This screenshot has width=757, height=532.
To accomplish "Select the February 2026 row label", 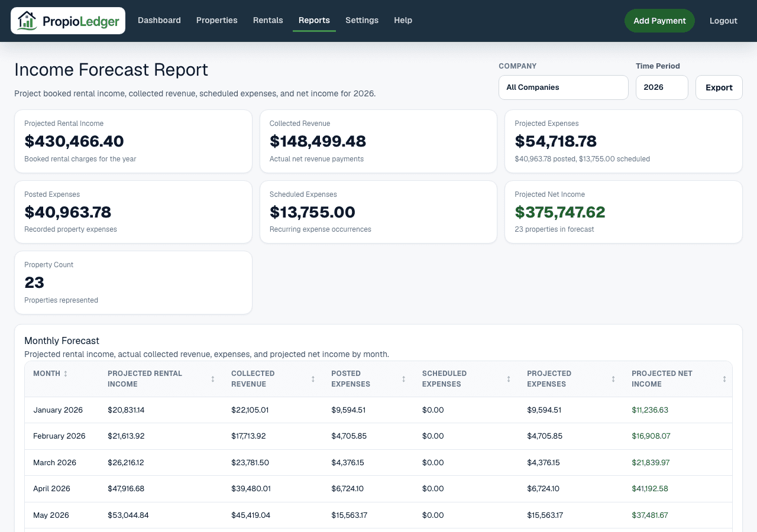I will pos(59,436).
